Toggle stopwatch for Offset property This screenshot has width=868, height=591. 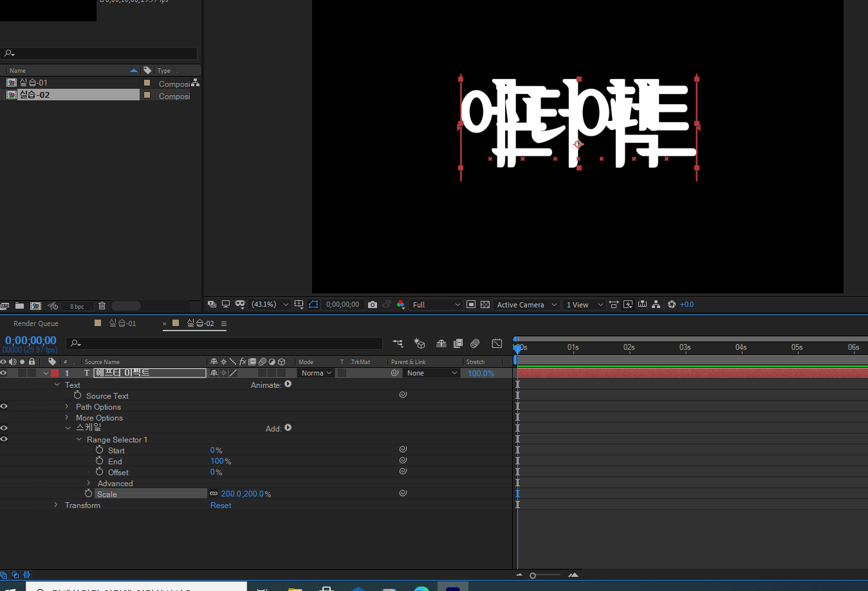tap(99, 472)
